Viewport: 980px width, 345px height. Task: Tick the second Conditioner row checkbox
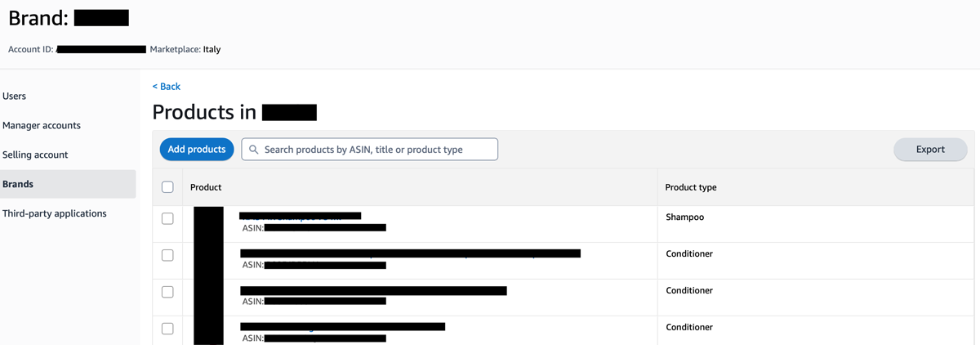pyautogui.click(x=167, y=292)
